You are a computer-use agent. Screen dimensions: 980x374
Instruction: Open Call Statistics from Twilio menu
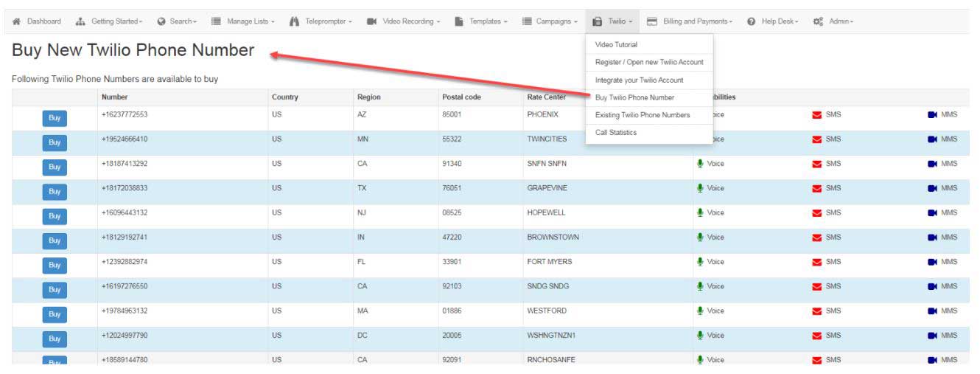[x=616, y=133]
